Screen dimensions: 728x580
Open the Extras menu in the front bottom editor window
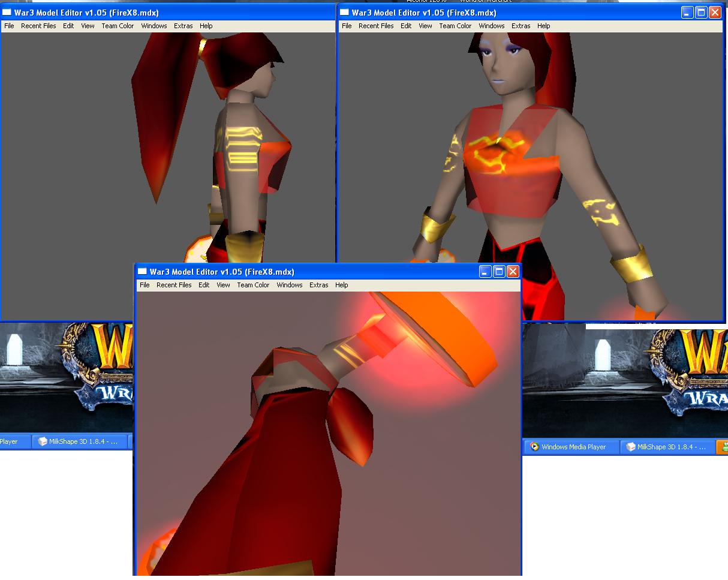pos(319,285)
